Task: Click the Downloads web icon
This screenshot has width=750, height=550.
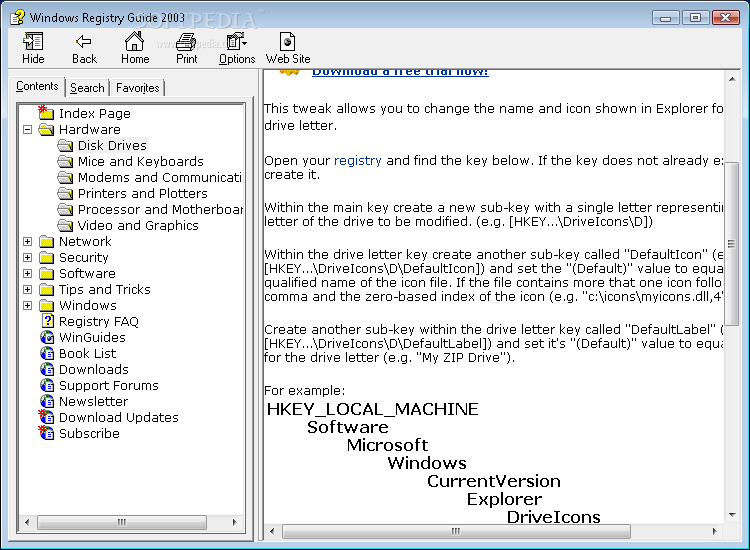Action: [x=47, y=370]
